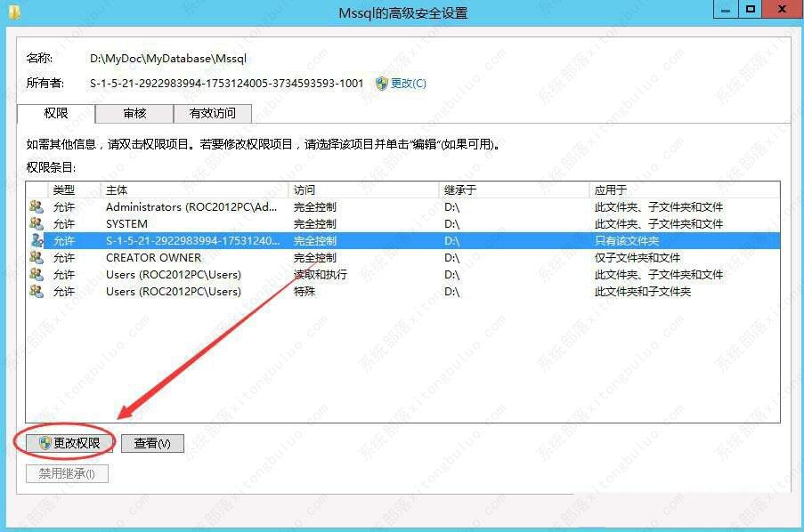Click the folder icon in title bar
The height and width of the screenshot is (532, 804).
(x=14, y=12)
